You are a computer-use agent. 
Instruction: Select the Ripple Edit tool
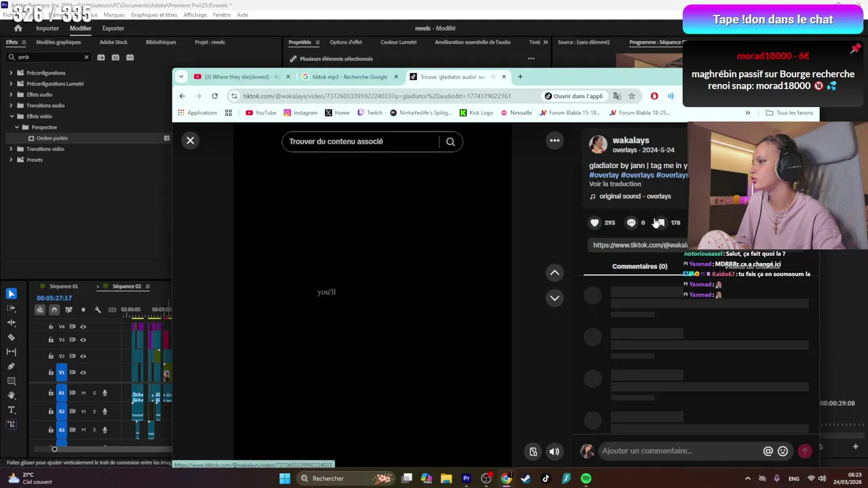[11, 323]
